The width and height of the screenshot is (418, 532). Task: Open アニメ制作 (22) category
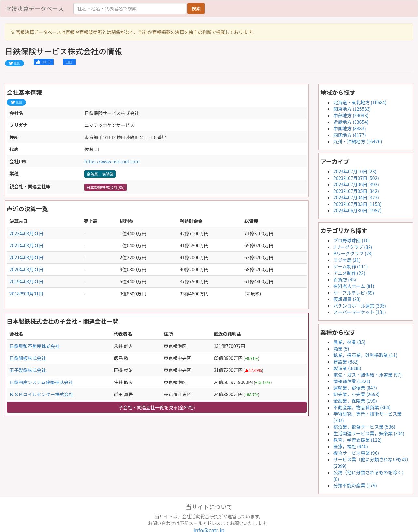click(x=349, y=273)
